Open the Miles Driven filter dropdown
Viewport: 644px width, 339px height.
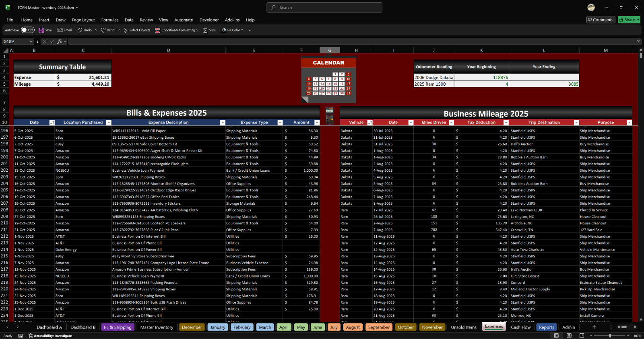[x=451, y=123]
